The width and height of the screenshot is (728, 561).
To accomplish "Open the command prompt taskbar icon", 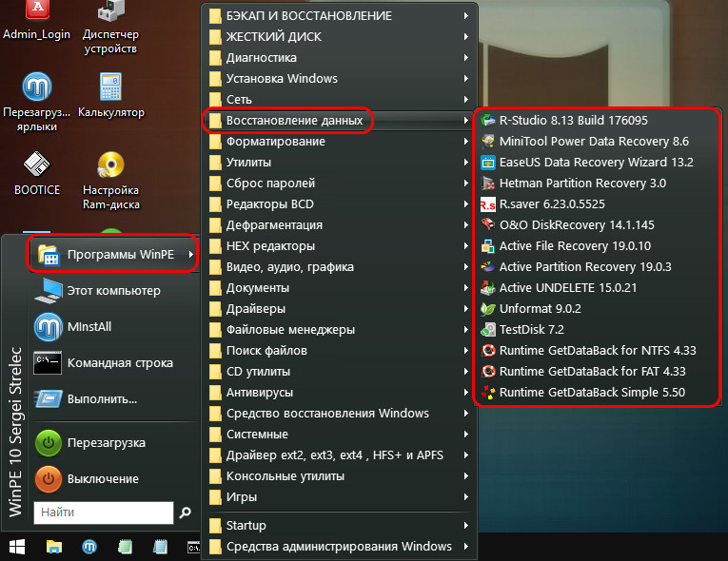I will (x=193, y=547).
